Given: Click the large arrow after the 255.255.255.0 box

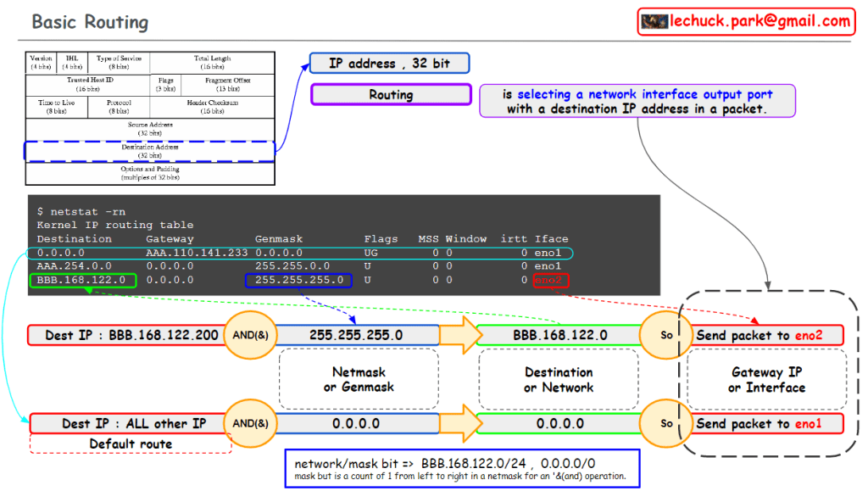Looking at the screenshot, I should (457, 335).
